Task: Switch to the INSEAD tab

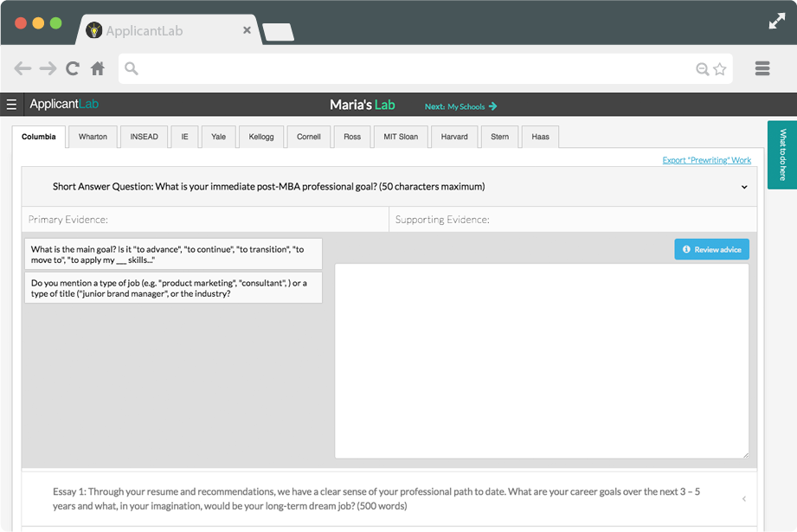Action: (144, 137)
